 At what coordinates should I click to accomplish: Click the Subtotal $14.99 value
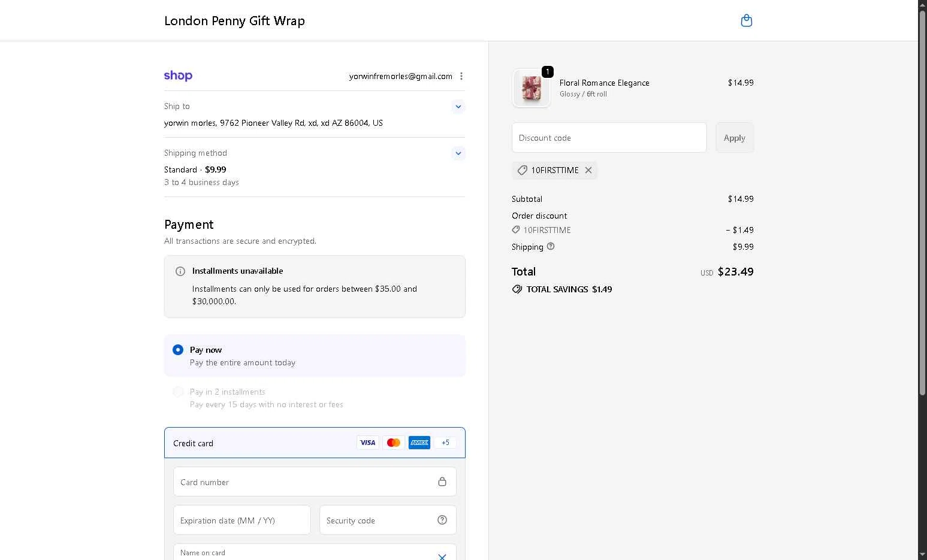tap(741, 199)
